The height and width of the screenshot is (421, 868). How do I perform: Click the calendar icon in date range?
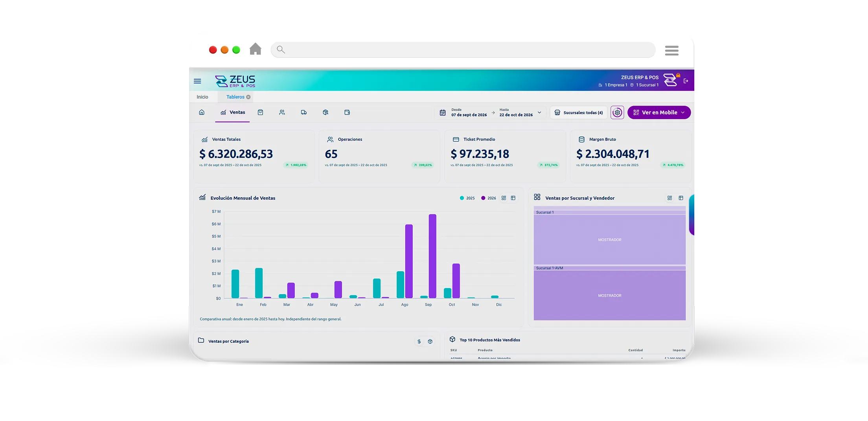click(x=443, y=113)
